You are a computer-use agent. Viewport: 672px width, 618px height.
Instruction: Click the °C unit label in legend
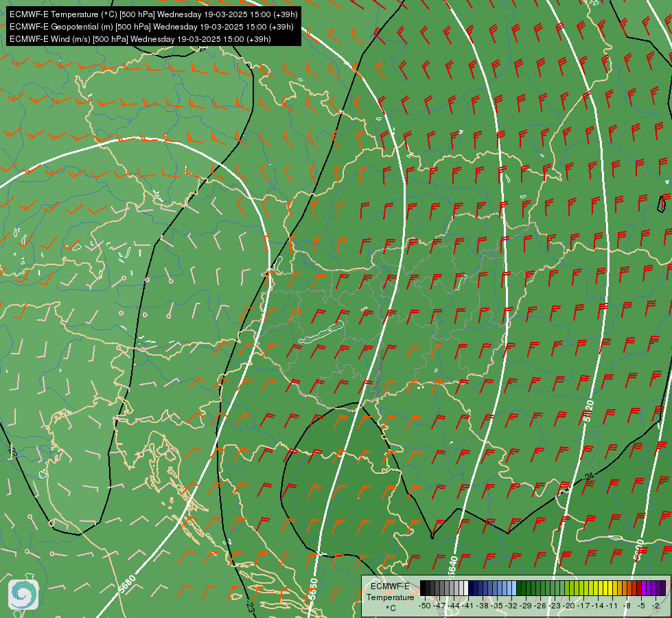point(391,608)
